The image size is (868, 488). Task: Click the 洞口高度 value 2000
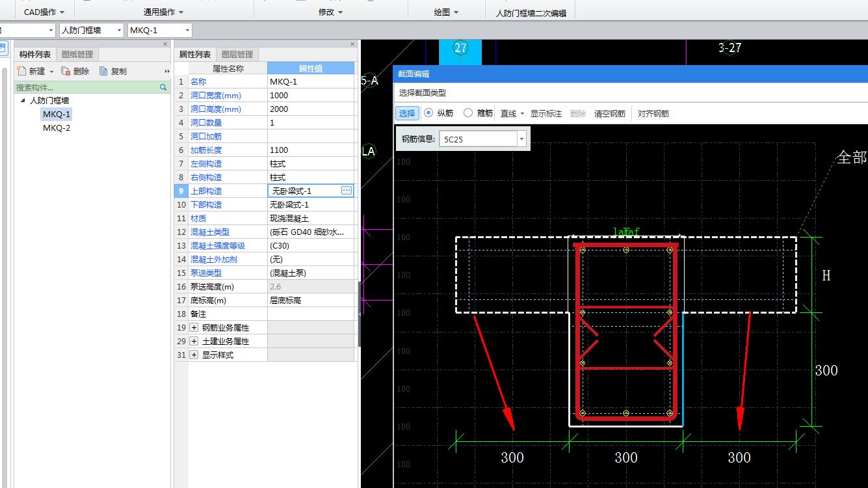tap(311, 109)
